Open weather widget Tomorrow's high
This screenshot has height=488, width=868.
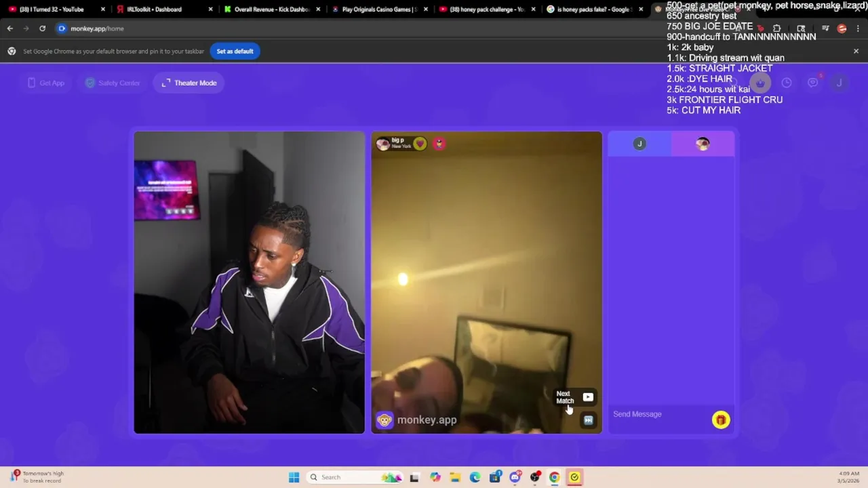tap(37, 477)
